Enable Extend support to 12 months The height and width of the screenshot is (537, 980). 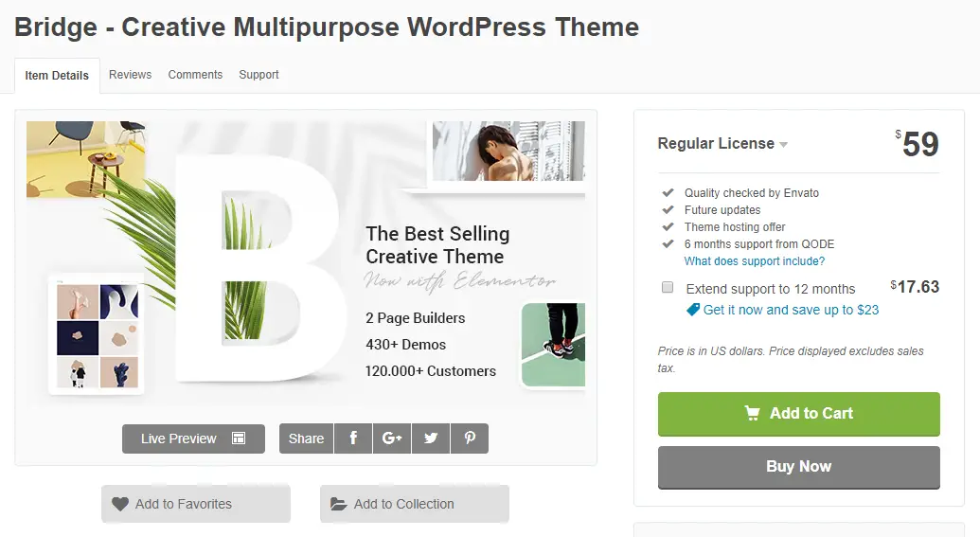point(668,288)
